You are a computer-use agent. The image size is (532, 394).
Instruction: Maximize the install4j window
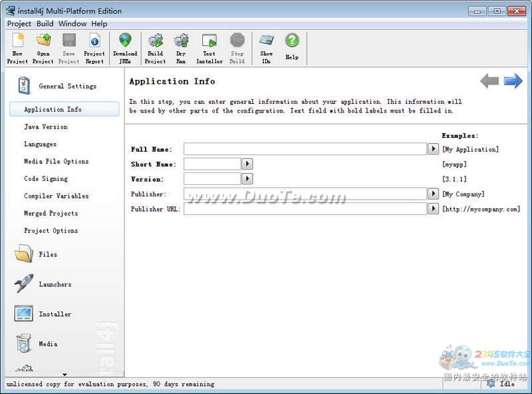pos(497,11)
